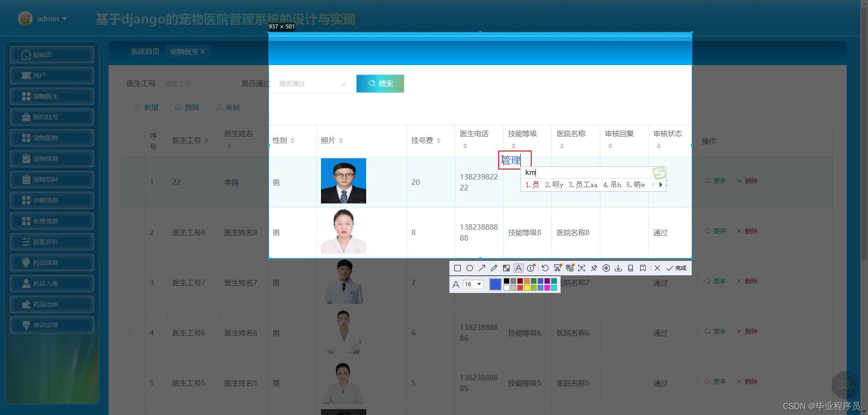Screen dimensions: 868x415
Task: Select the mosaic blur tool
Action: click(x=506, y=268)
